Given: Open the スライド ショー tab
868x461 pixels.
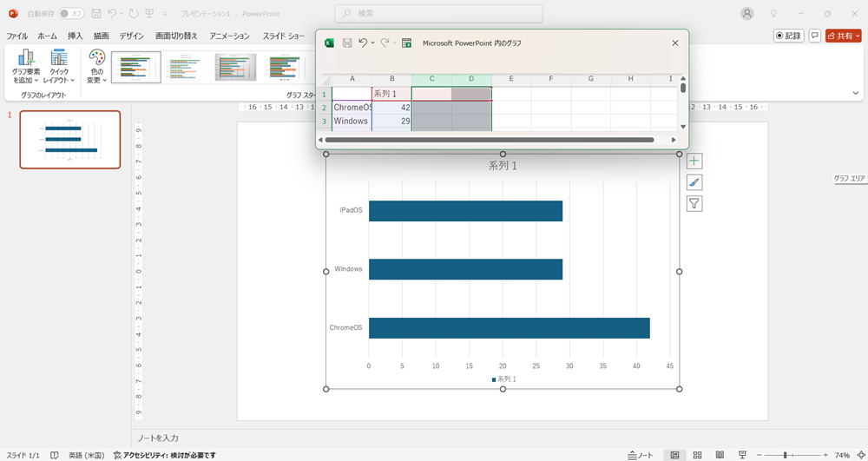Looking at the screenshot, I should 284,36.
